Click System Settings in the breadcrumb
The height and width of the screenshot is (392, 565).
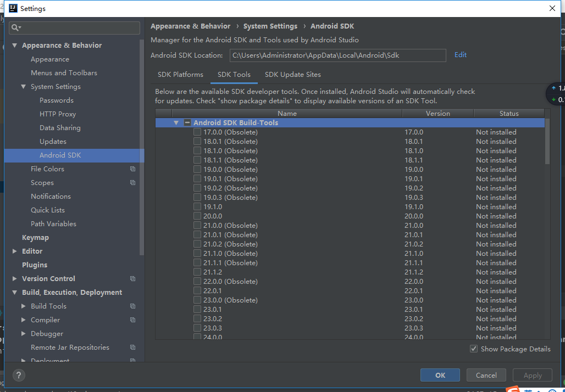270,26
